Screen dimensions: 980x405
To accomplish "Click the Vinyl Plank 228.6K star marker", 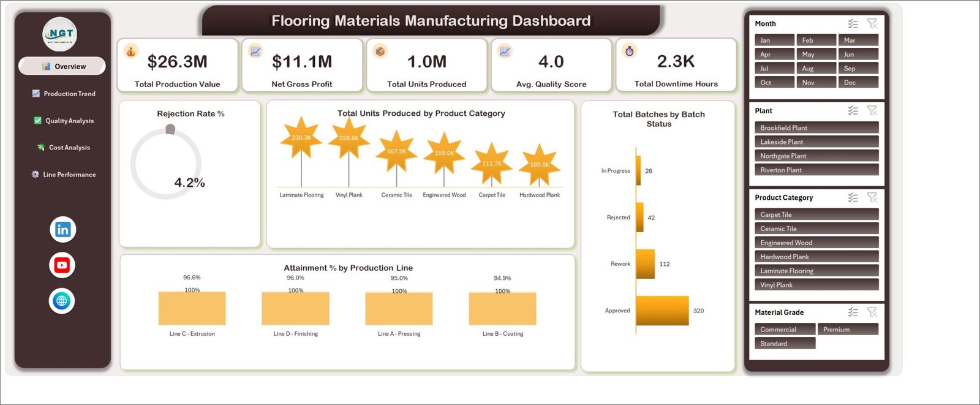I will [x=349, y=138].
